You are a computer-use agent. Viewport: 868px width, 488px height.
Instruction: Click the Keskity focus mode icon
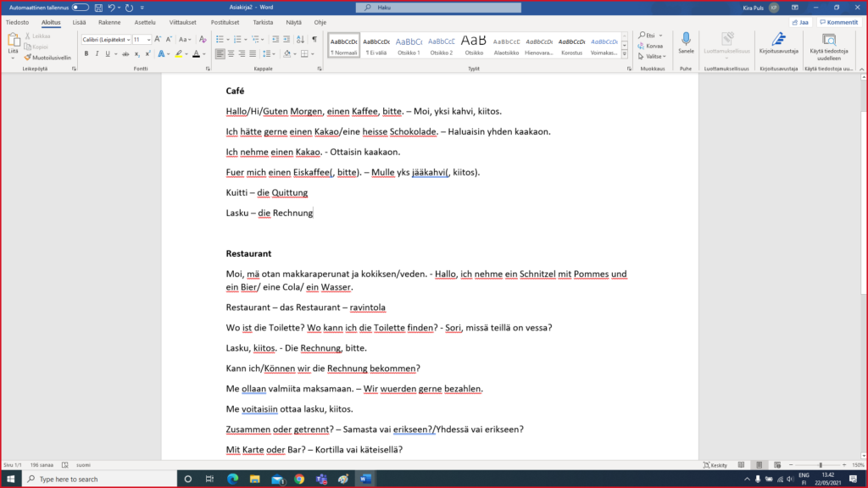pos(715,465)
